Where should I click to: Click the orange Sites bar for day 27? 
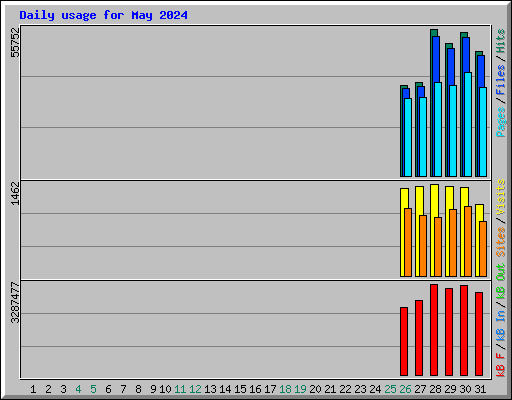coord(423,246)
